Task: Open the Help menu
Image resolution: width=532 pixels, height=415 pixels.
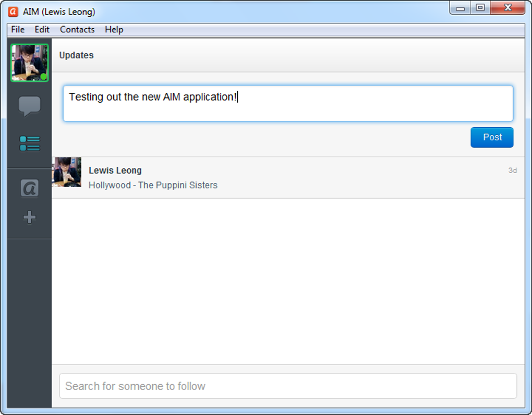Action: [x=114, y=30]
